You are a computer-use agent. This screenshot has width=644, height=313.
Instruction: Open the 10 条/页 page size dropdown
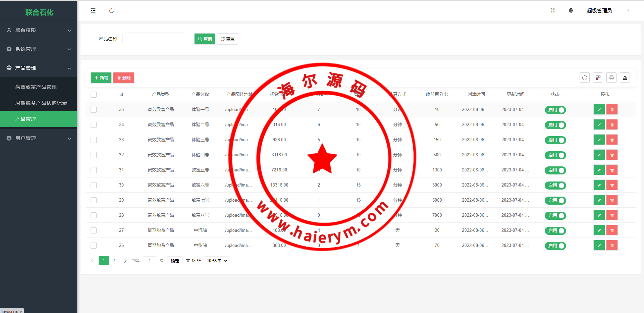coord(217,261)
